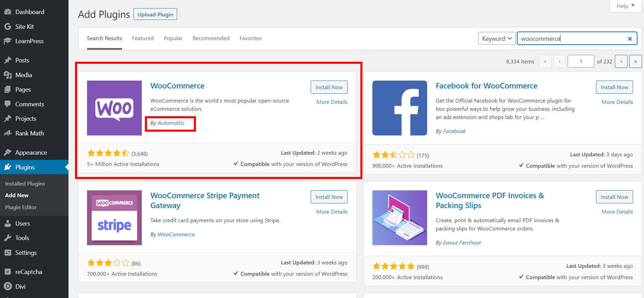Click the 8,334 items count text
Screen dimensions: 644x298
pyautogui.click(x=520, y=62)
